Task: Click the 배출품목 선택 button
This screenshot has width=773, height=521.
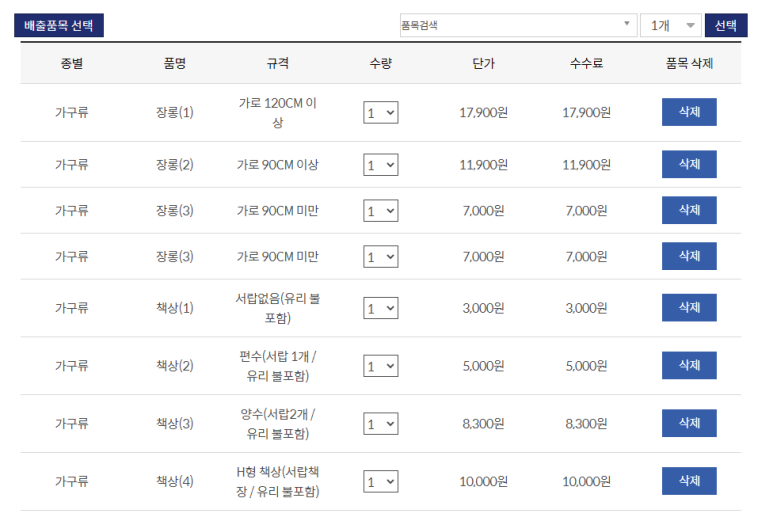Action: tap(59, 25)
